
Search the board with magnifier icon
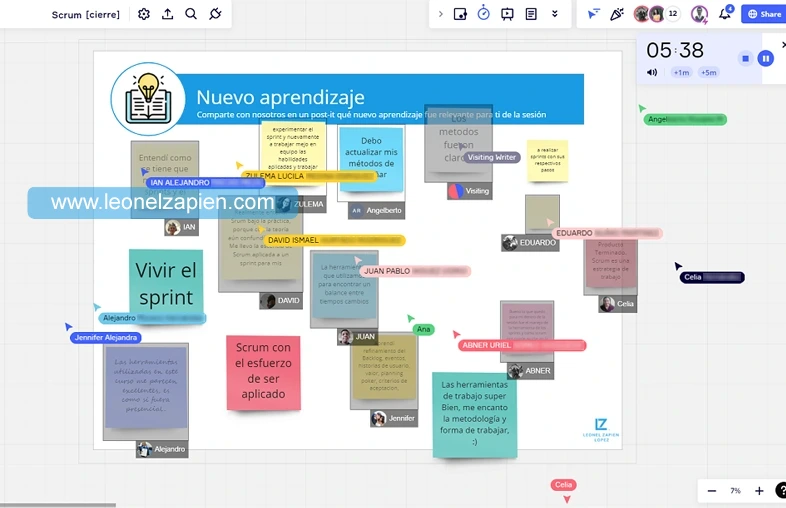tap(191, 14)
